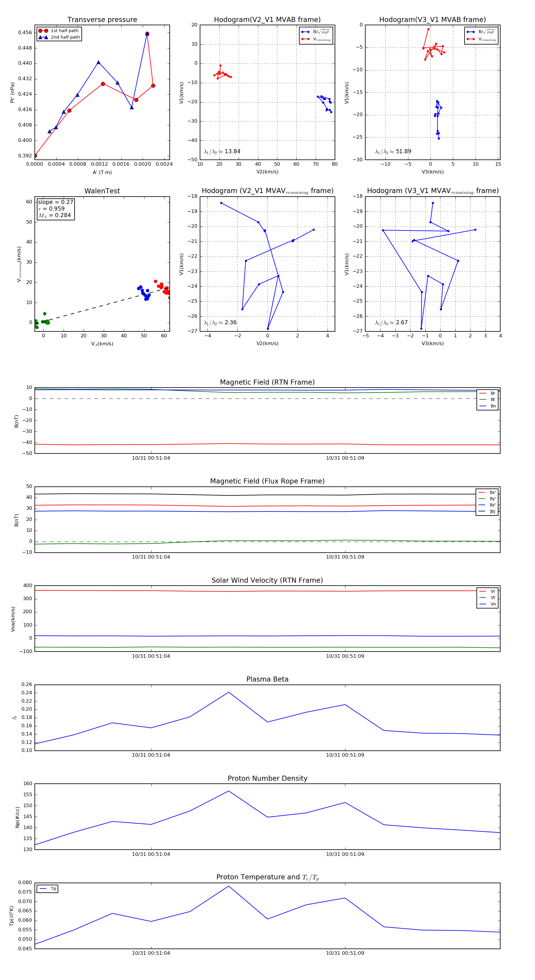Click the "Hodogram (V2_V1 MVAV remaining frame)" title

pos(267,191)
